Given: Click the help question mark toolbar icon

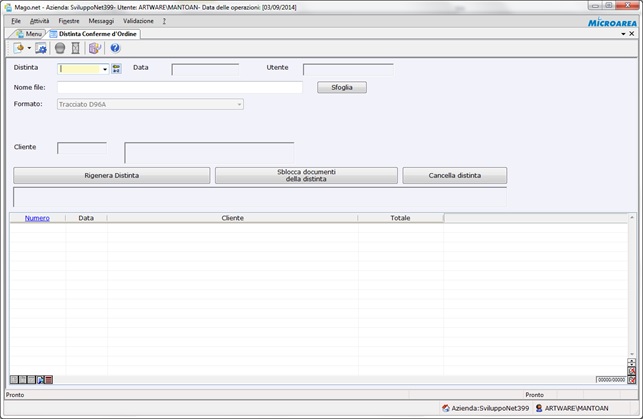Looking at the screenshot, I should click(115, 48).
